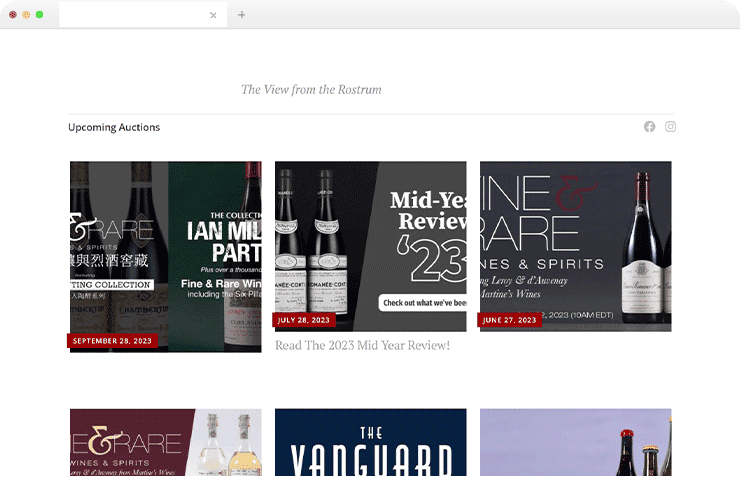This screenshot has height=490, width=740.
Task: Click the red close window button
Action: 13,15
